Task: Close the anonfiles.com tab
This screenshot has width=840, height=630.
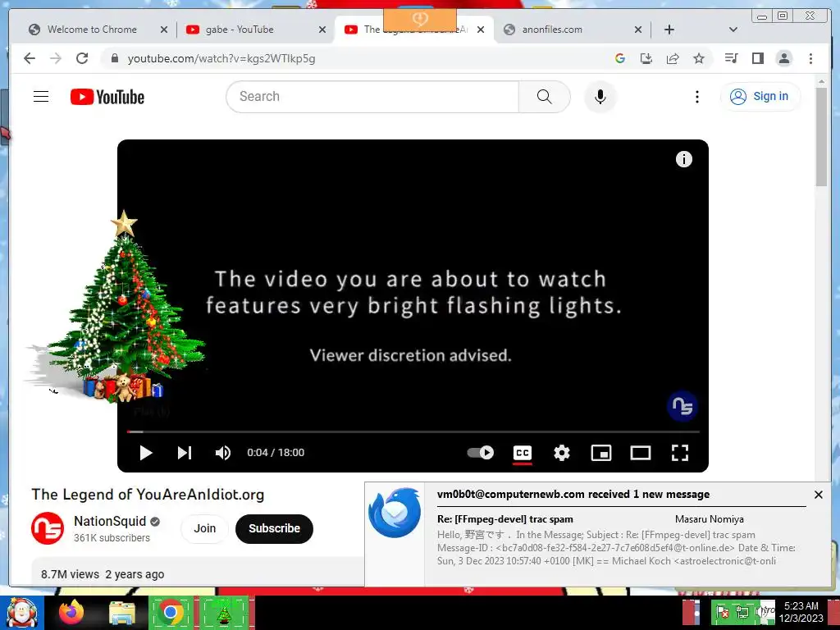Action: pyautogui.click(x=638, y=30)
